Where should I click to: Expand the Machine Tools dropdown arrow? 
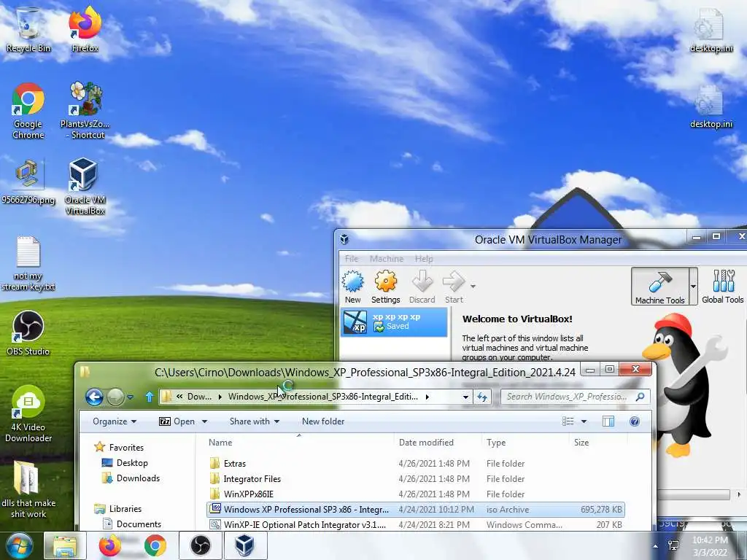coord(693,286)
